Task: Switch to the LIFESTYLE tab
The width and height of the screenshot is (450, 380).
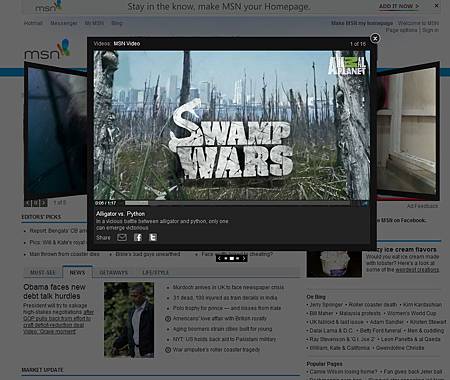Action: click(155, 272)
